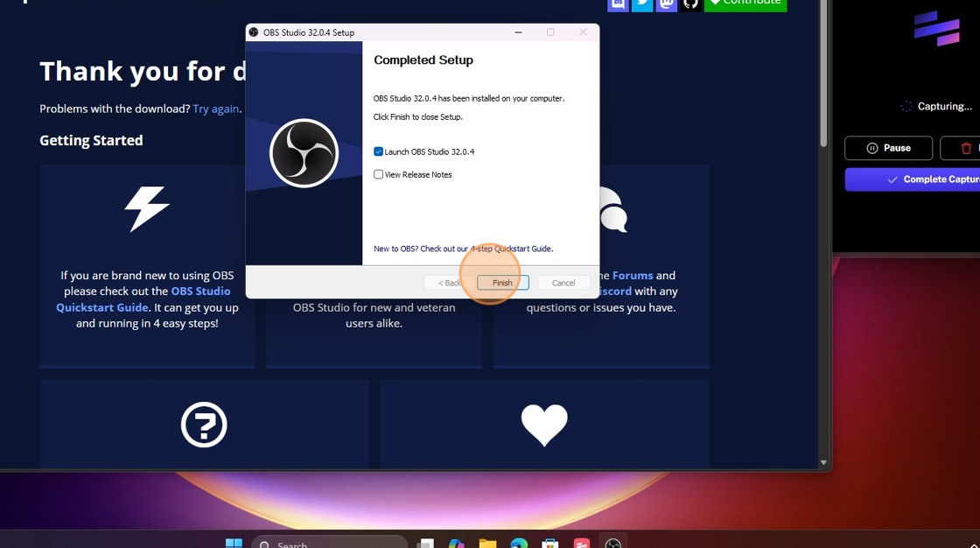This screenshot has width=980, height=548.
Task: Open the Discord icon in page header
Action: tap(618, 4)
